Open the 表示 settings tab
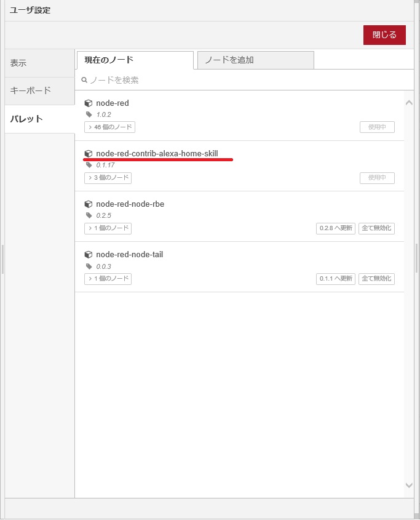 [39, 63]
